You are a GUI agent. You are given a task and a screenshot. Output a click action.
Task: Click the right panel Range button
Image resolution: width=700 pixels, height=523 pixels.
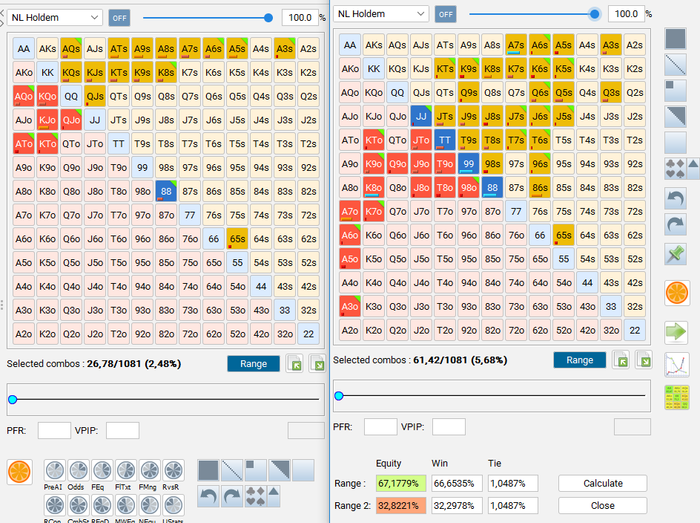[580, 360]
